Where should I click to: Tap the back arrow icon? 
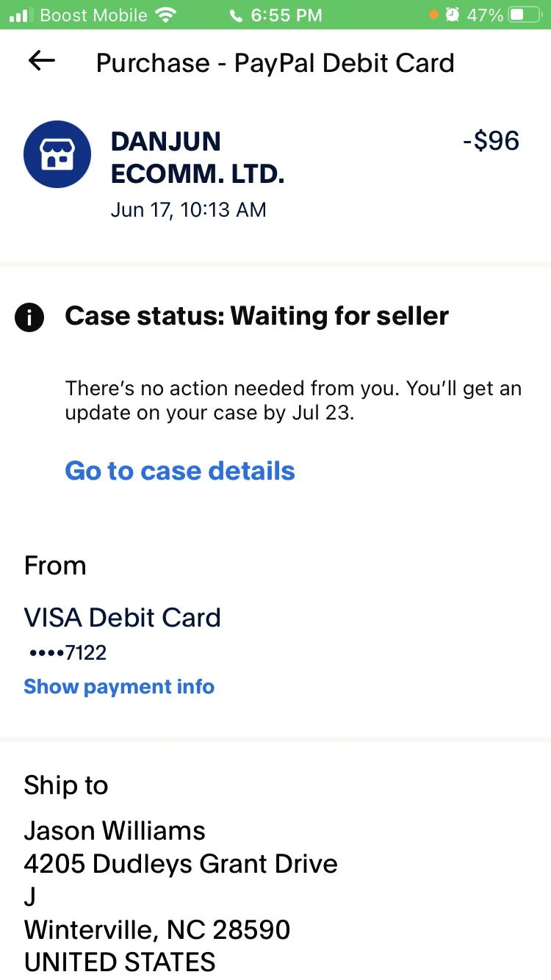click(x=42, y=61)
